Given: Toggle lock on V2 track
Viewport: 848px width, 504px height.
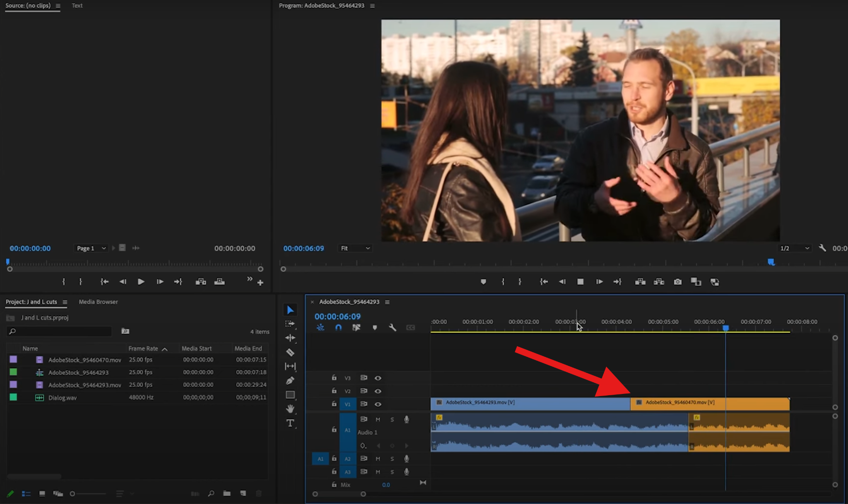Looking at the screenshot, I should [x=334, y=391].
